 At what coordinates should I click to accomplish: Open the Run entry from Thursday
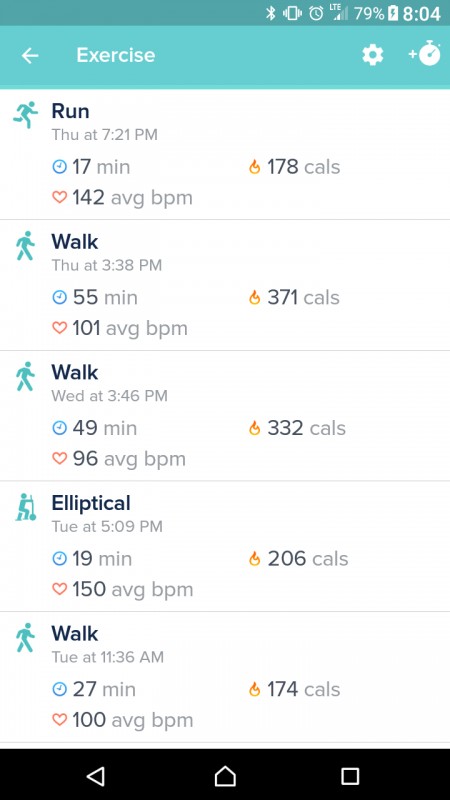point(225,155)
